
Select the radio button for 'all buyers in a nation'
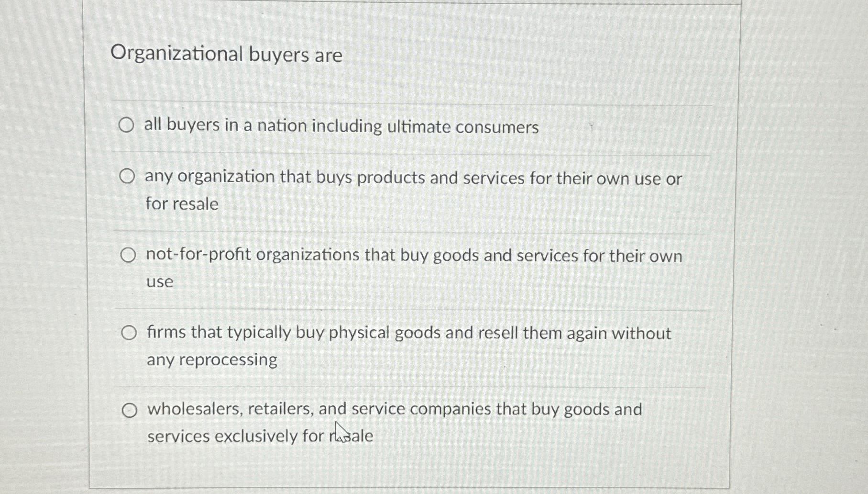coord(128,126)
